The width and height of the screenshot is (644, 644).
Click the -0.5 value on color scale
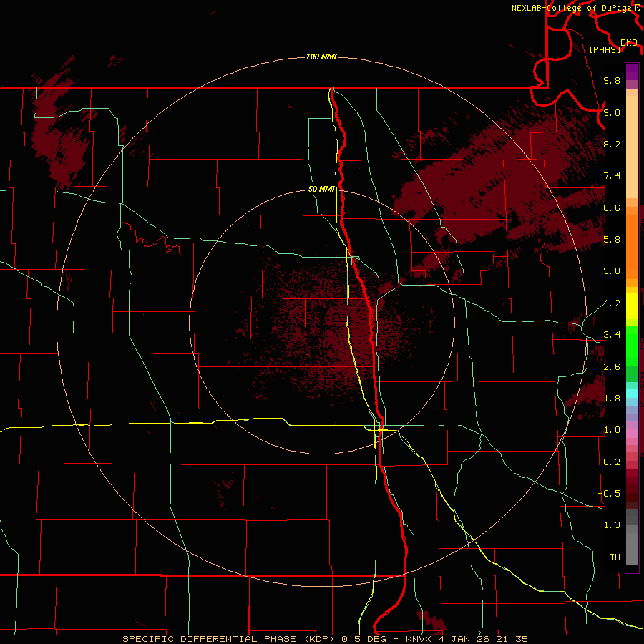tap(609, 494)
